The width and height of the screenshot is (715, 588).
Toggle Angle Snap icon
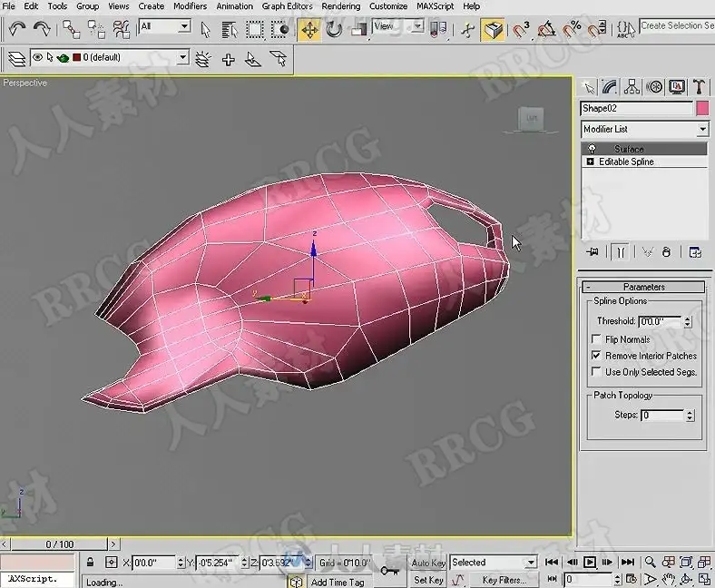(x=546, y=30)
